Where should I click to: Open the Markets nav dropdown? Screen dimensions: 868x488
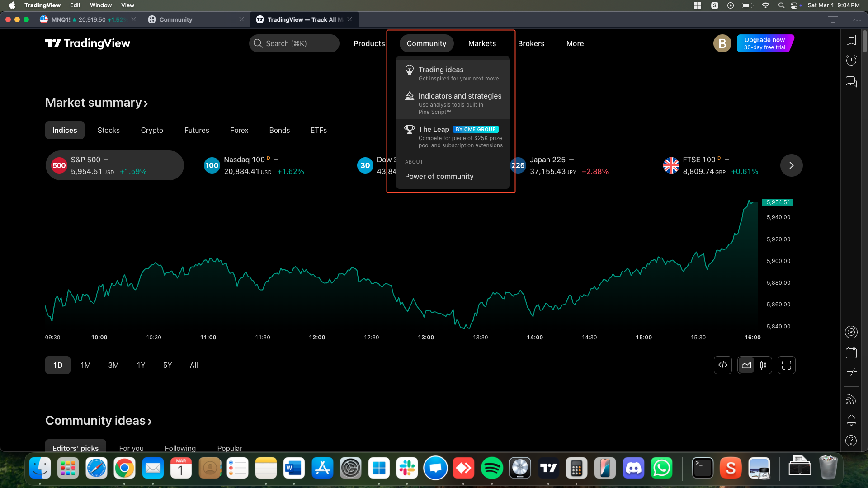tap(482, 43)
